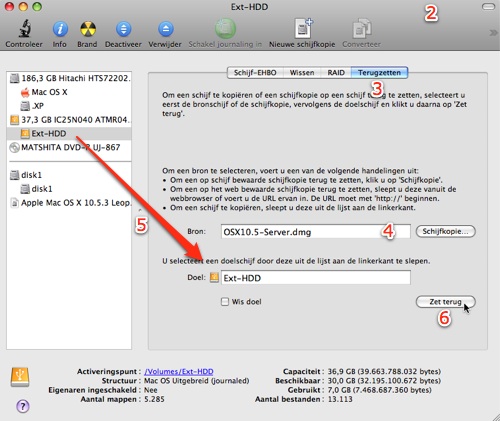Select the 186,3 GB Hitachi disk
This screenshot has width=500, height=421.
(x=69, y=78)
